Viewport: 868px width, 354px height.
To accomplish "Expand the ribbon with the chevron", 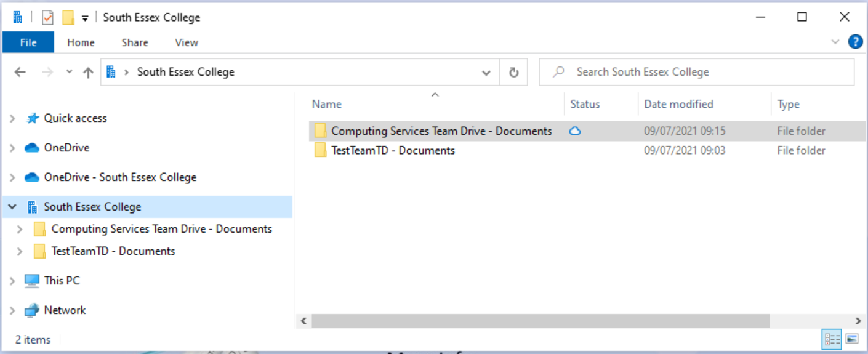I will (x=835, y=42).
